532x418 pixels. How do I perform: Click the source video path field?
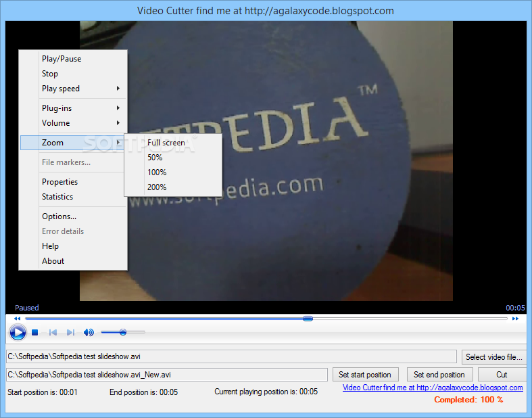[x=231, y=356]
